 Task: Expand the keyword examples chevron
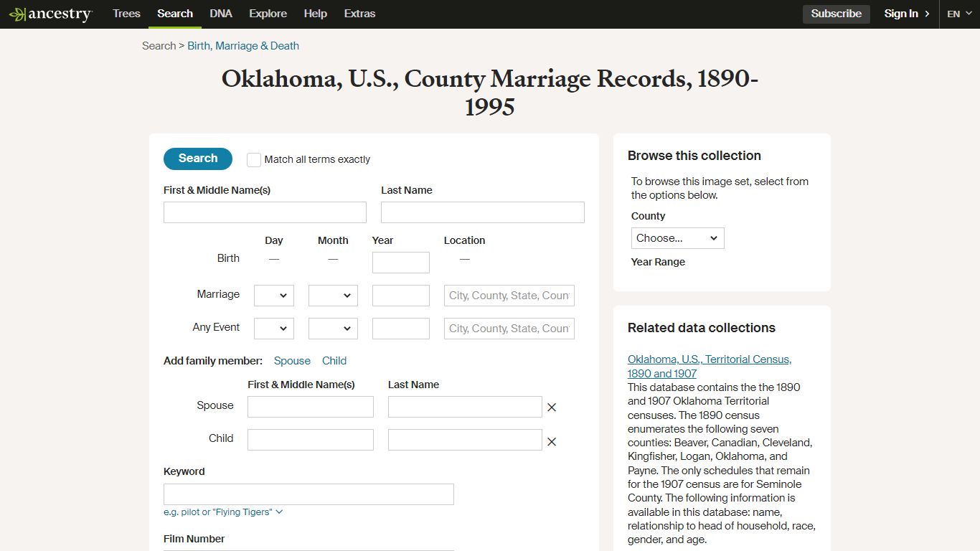279,512
